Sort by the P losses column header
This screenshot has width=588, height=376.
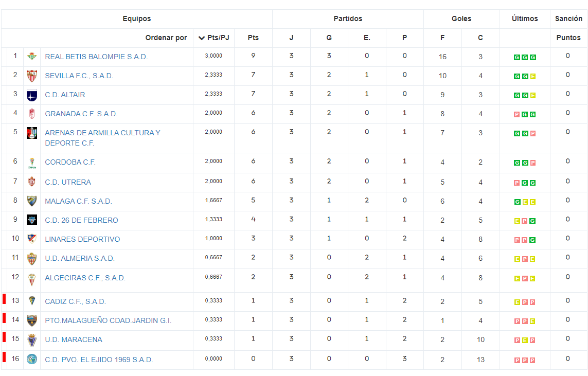[404, 38]
